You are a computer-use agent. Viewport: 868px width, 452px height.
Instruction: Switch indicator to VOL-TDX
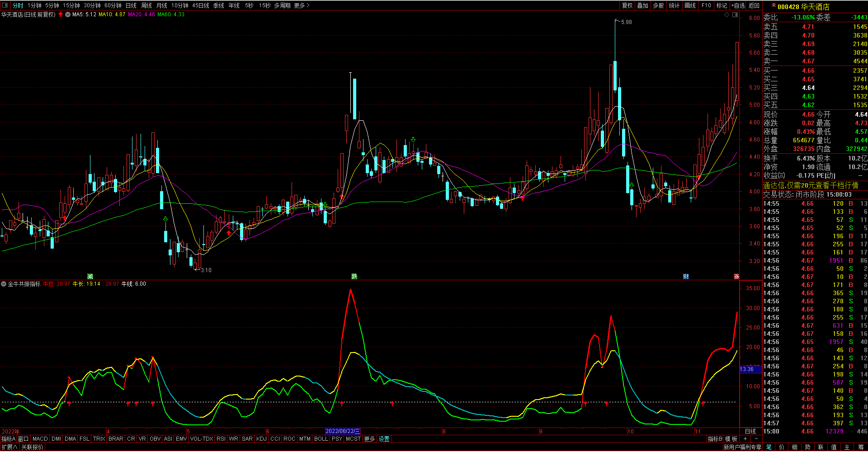[x=202, y=439]
